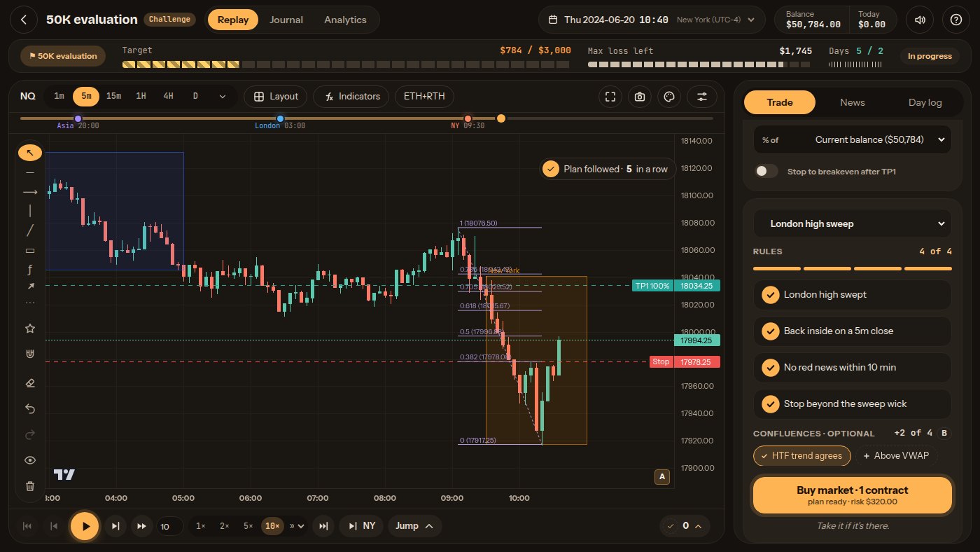Activate the Fibonacci retracement tool
Screen dimensions: 980x552
[29, 268]
